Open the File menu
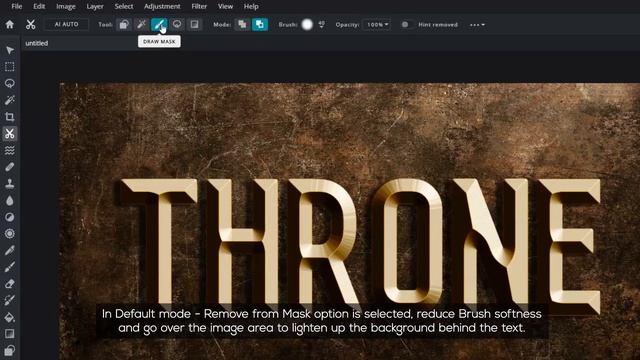The height and width of the screenshot is (360, 640). [x=17, y=7]
